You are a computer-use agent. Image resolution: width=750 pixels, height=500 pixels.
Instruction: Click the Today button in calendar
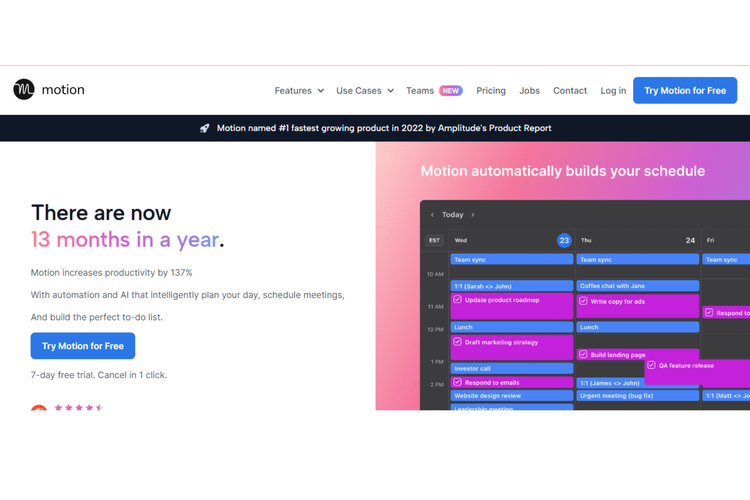pos(452,215)
